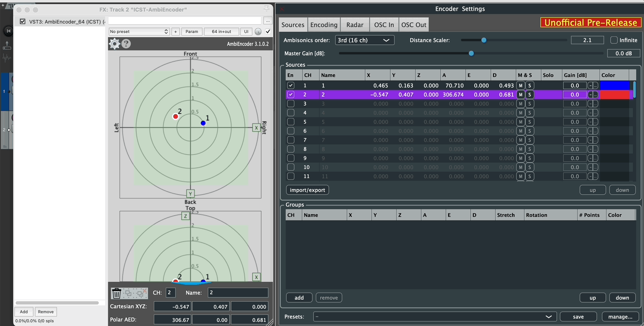Solo source 2 with its S button
Image resolution: width=644 pixels, height=326 pixels.
[529, 94]
